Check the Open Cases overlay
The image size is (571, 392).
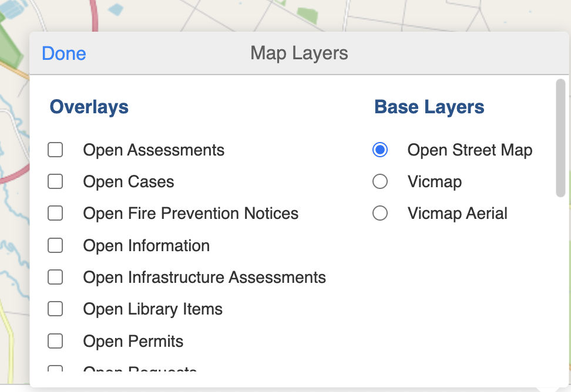(55, 181)
